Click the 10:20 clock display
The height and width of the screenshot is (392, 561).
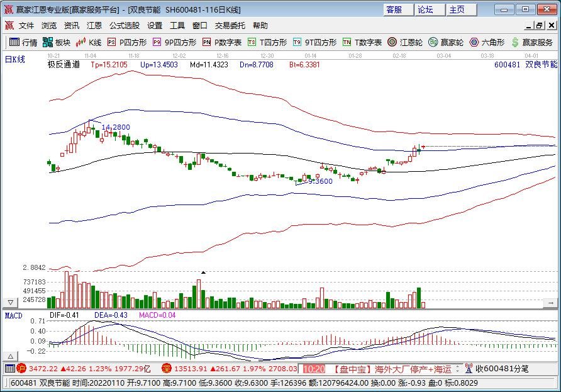point(314,369)
